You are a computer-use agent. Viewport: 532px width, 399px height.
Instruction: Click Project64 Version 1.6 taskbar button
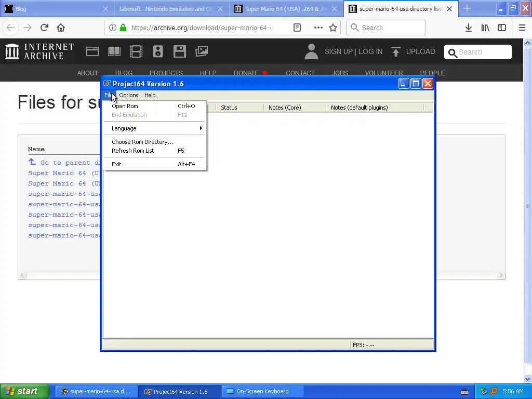tap(179, 392)
